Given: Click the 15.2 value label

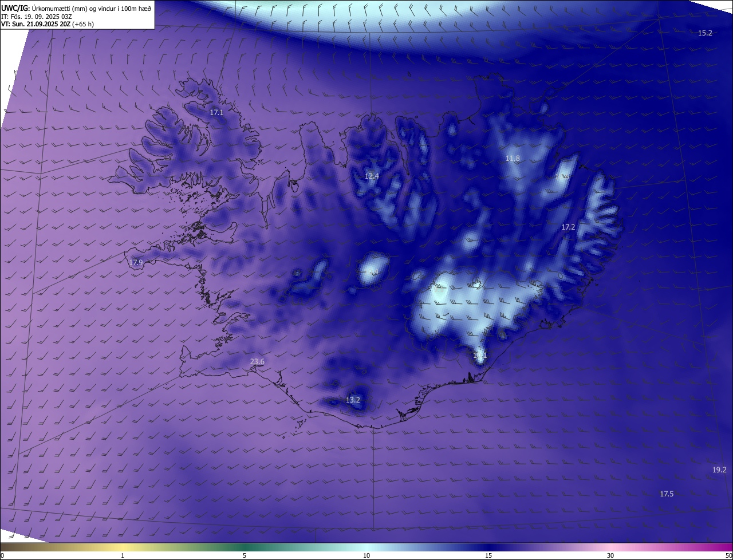Looking at the screenshot, I should (705, 33).
